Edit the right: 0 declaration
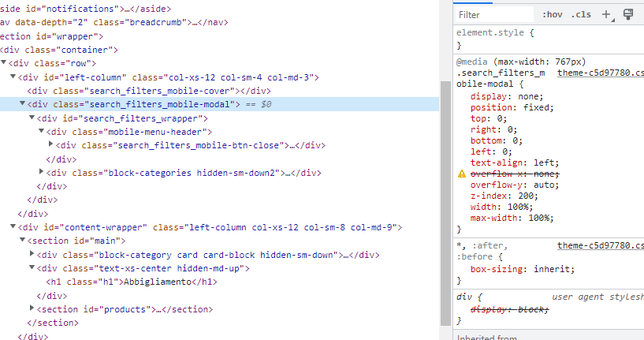The width and height of the screenshot is (644, 340). click(x=493, y=130)
